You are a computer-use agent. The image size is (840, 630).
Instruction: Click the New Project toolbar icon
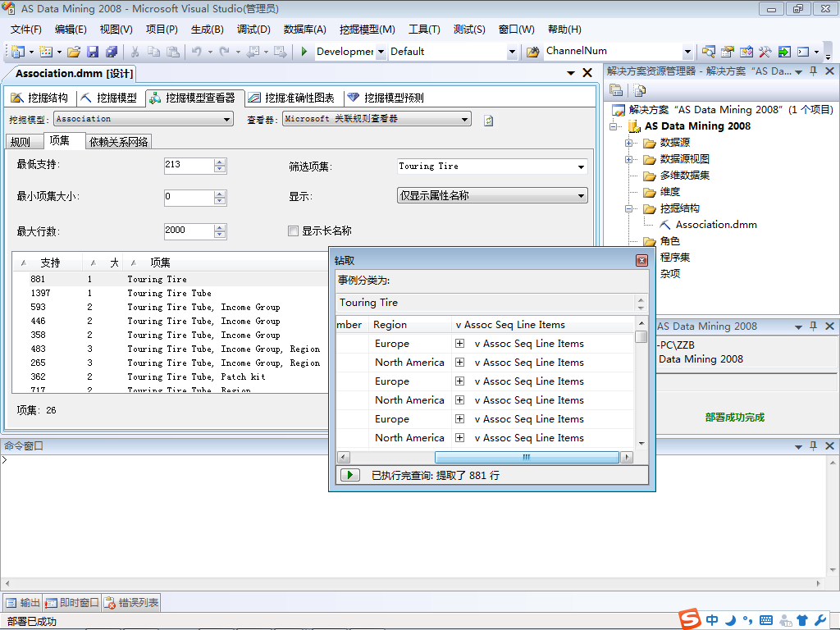coord(18,52)
